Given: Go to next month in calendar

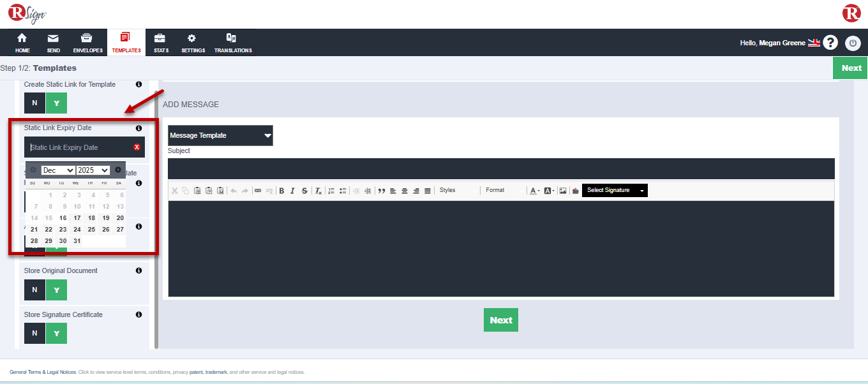Looking at the screenshot, I should pyautogui.click(x=118, y=170).
